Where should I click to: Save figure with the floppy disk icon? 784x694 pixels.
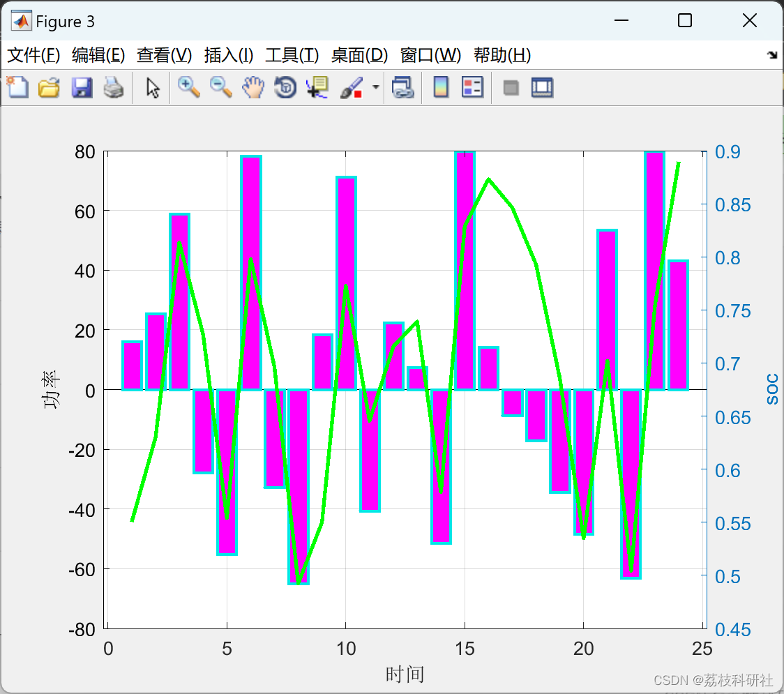82,87
